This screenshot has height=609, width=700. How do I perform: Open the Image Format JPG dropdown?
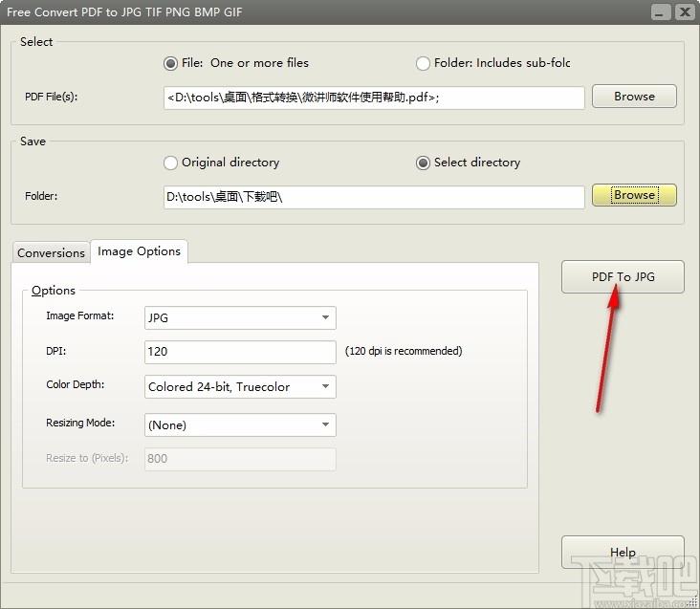pos(240,317)
